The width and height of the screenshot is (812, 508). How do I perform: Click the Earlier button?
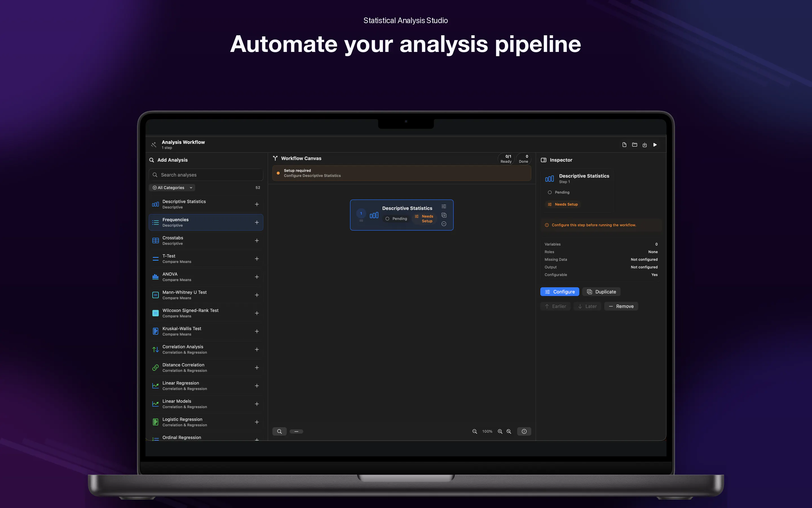point(555,306)
